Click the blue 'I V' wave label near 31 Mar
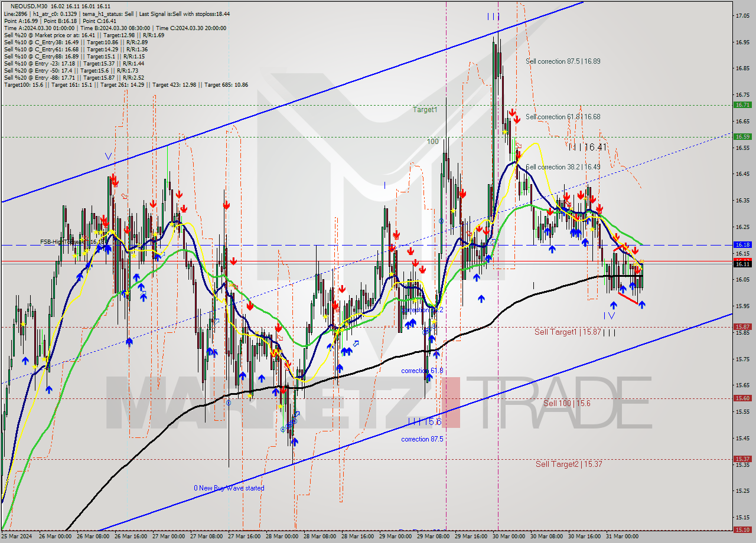The height and width of the screenshot is (543, 756). pos(610,316)
